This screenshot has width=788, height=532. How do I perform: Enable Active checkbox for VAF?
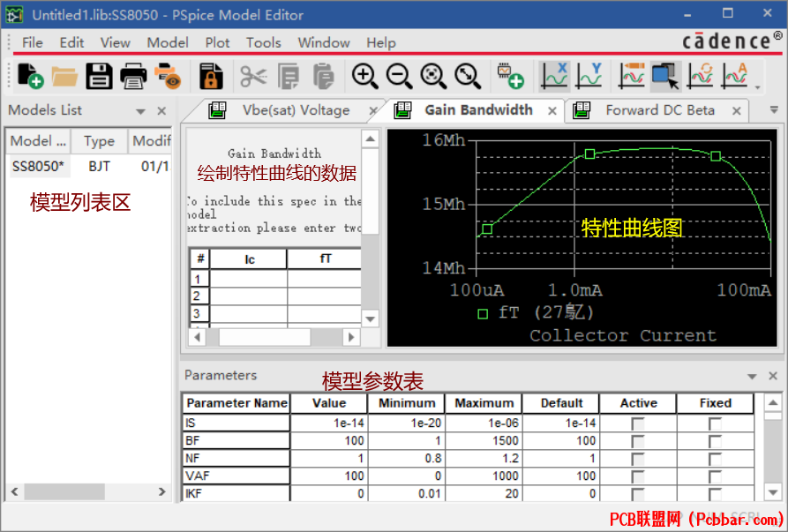pyautogui.click(x=638, y=476)
